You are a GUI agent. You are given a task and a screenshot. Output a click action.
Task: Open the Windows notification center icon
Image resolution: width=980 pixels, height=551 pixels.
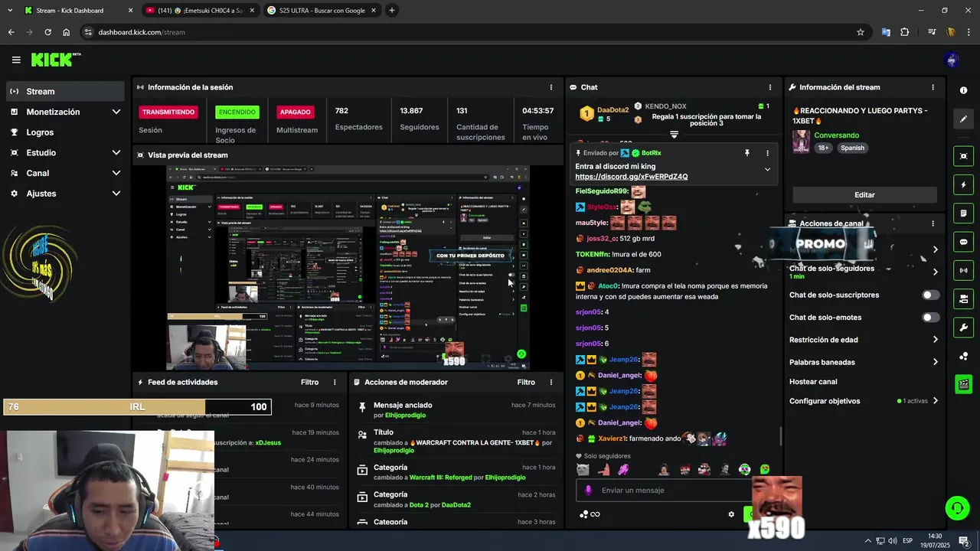(x=963, y=541)
